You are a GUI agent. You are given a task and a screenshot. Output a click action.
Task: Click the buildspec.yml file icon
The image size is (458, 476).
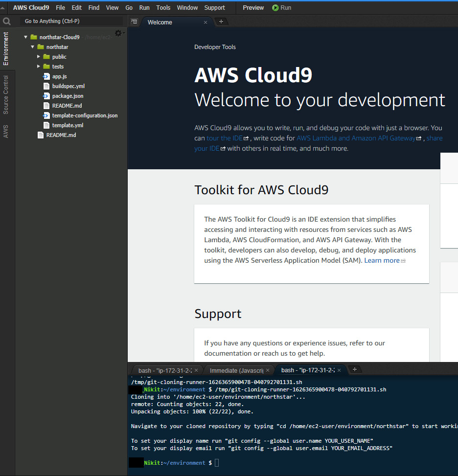46,86
